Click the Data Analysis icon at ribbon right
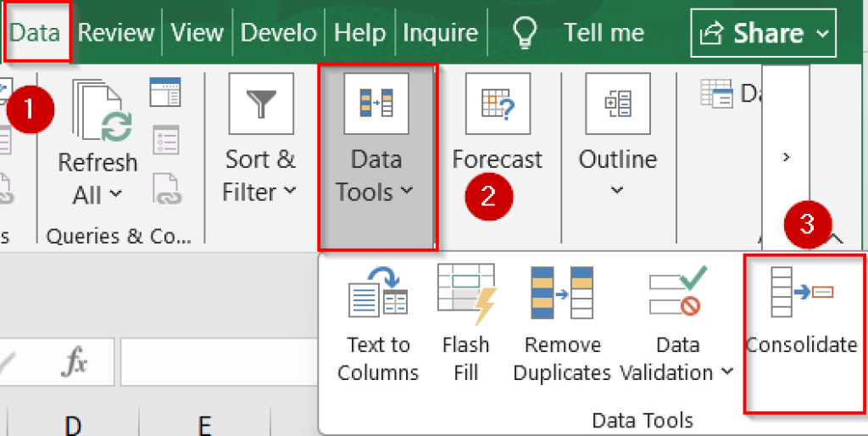Image resolution: width=868 pixels, height=436 pixels. click(x=717, y=93)
